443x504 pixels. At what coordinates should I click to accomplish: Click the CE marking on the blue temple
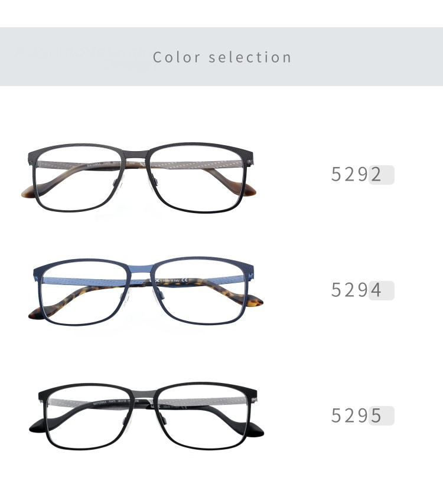(184, 280)
